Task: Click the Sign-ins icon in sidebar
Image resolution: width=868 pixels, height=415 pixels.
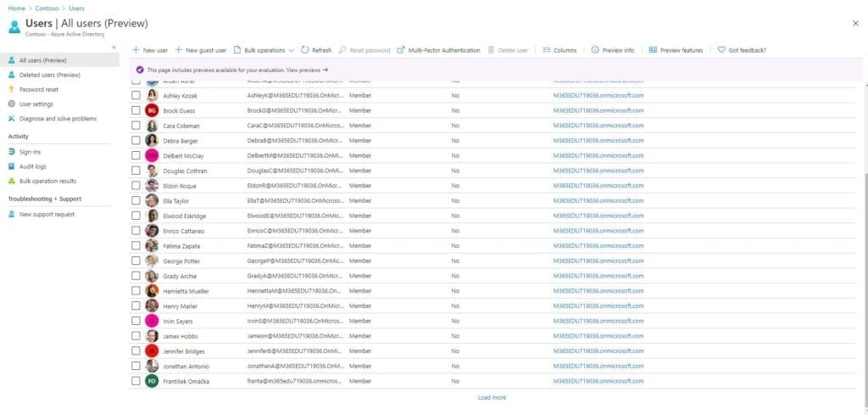Action: [x=12, y=152]
